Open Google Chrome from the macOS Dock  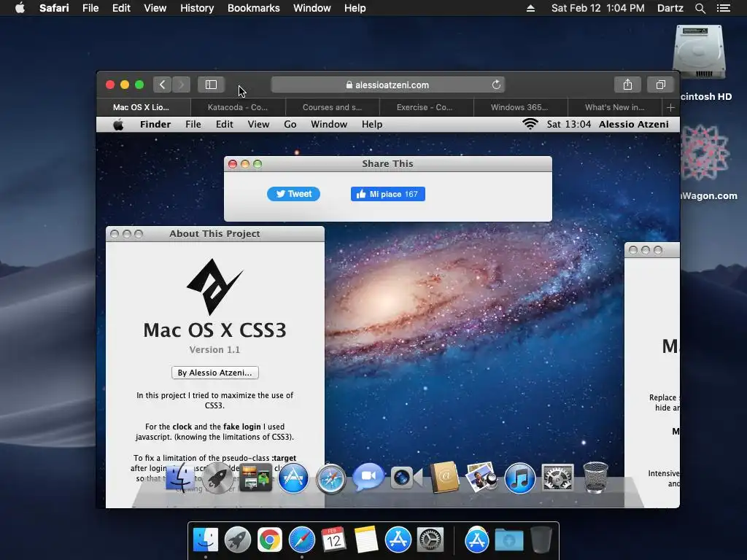[270, 540]
